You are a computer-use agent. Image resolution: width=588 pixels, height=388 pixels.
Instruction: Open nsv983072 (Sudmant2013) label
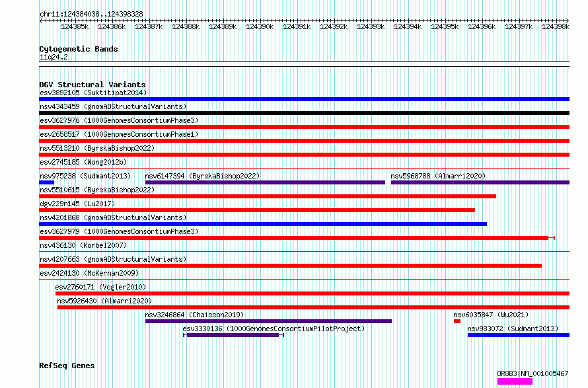click(x=513, y=329)
